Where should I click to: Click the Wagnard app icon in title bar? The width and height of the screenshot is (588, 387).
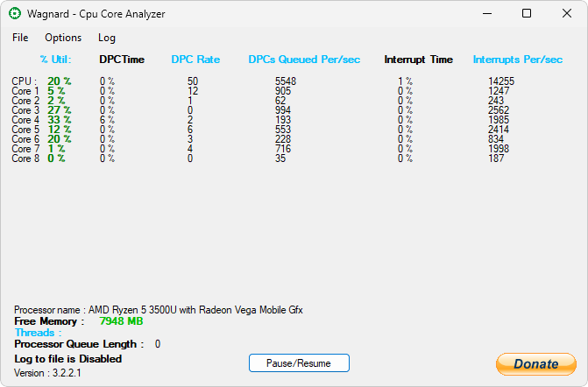pos(15,13)
